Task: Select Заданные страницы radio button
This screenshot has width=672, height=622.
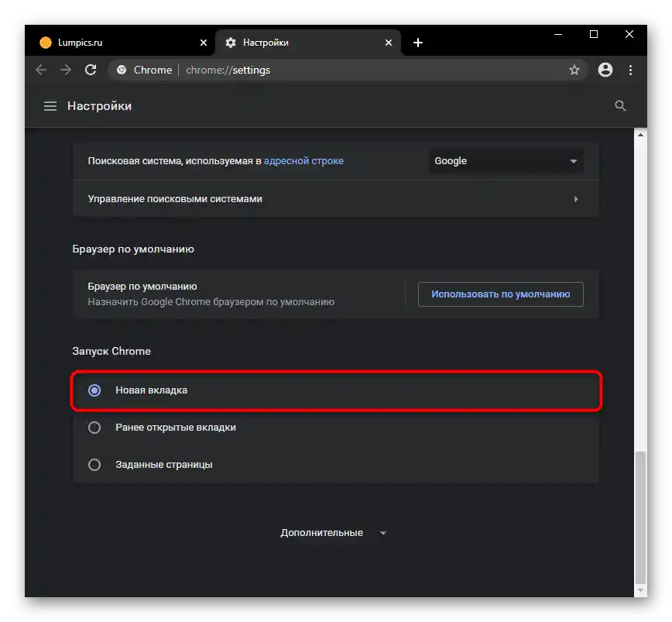Action: (x=94, y=465)
